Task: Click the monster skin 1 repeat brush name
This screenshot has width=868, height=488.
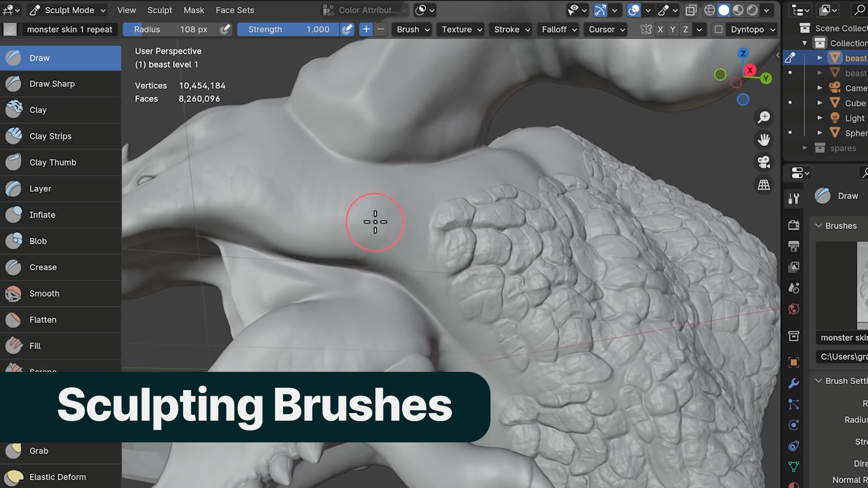Action: coord(69,29)
